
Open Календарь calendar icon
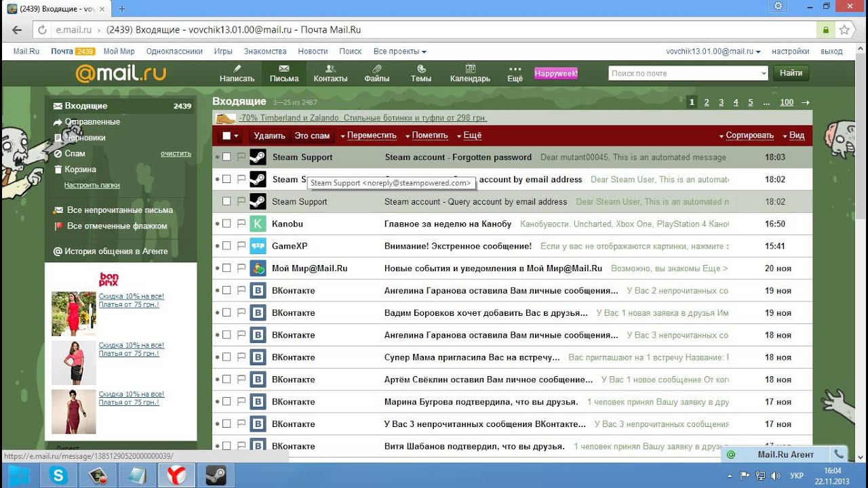tap(470, 68)
